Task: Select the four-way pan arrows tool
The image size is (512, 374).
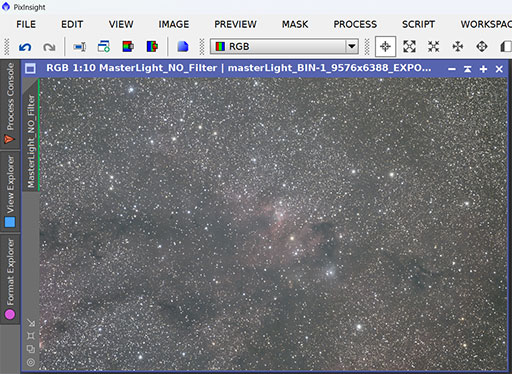Action: coord(458,46)
